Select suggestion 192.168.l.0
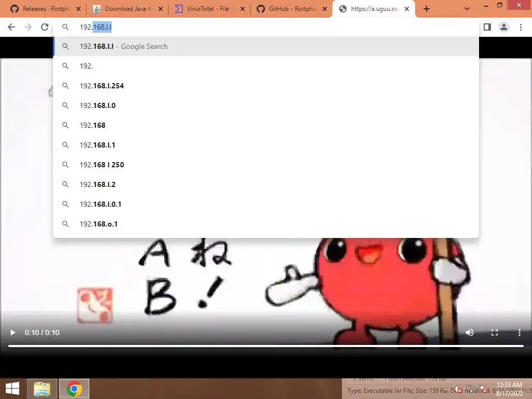 point(266,105)
